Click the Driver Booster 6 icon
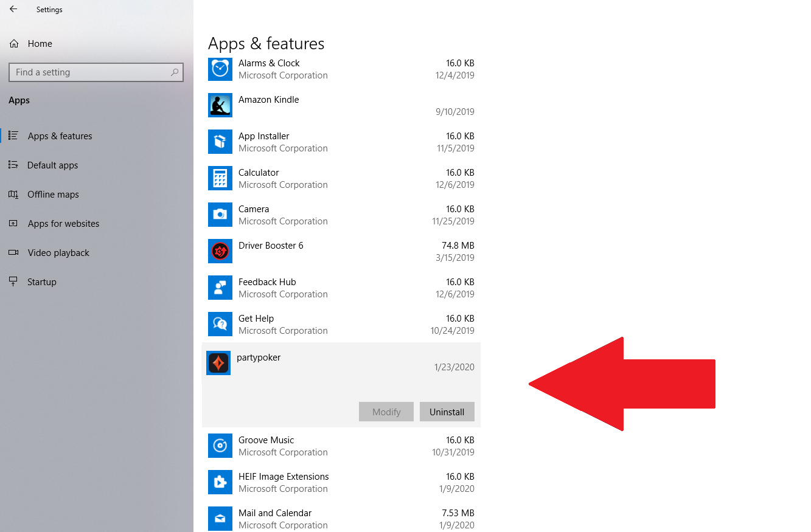 [220, 251]
